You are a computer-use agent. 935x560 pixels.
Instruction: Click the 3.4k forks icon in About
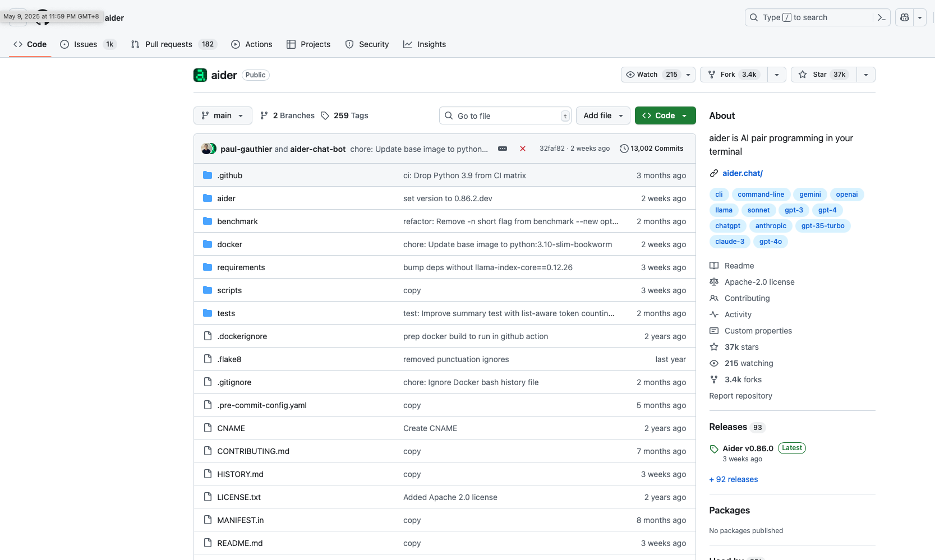pos(714,379)
